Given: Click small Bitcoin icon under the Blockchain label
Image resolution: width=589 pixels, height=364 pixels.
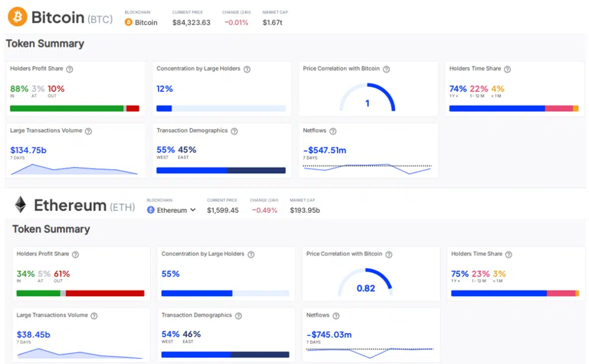Looking at the screenshot, I should (x=128, y=22).
